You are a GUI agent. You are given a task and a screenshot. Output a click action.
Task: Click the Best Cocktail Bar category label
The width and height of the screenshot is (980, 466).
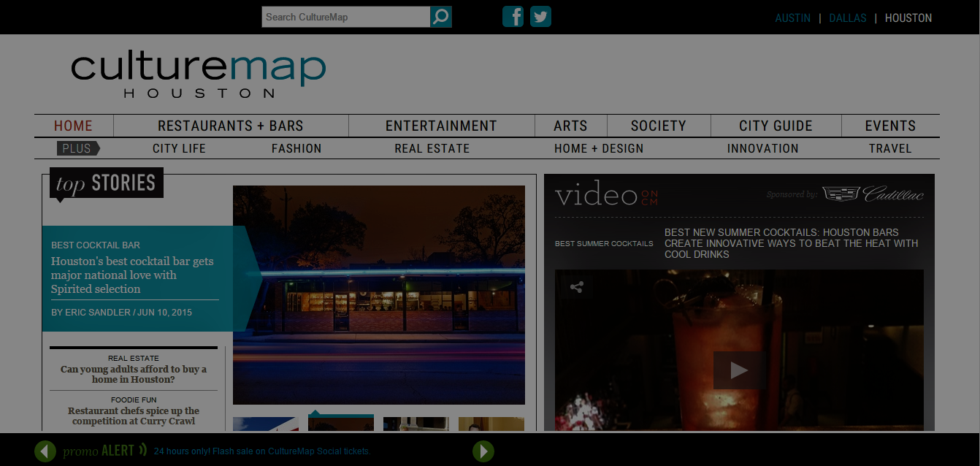(x=96, y=245)
